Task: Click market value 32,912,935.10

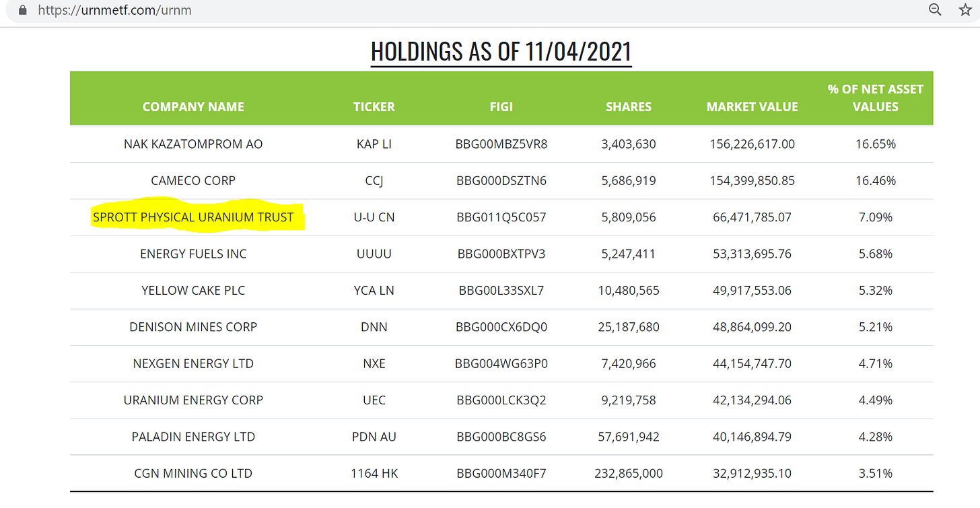Action: click(753, 473)
